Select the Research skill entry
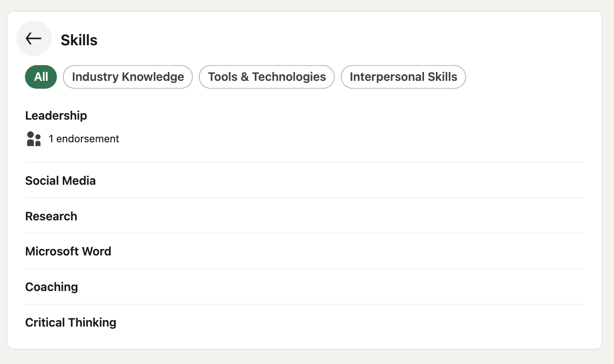 point(51,216)
